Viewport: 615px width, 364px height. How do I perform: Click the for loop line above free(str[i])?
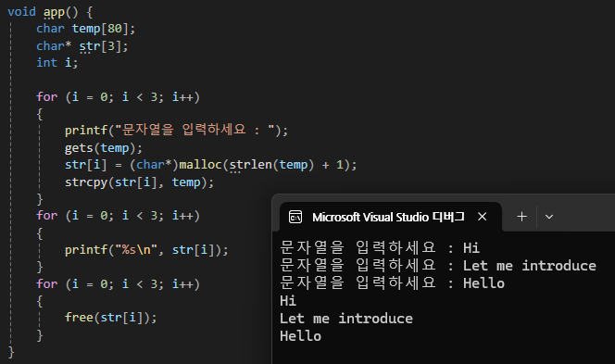(118, 284)
